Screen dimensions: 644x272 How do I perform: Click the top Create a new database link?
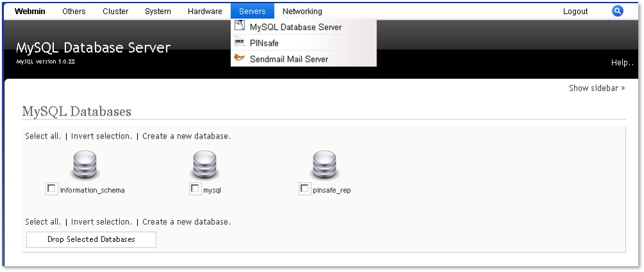(187, 136)
